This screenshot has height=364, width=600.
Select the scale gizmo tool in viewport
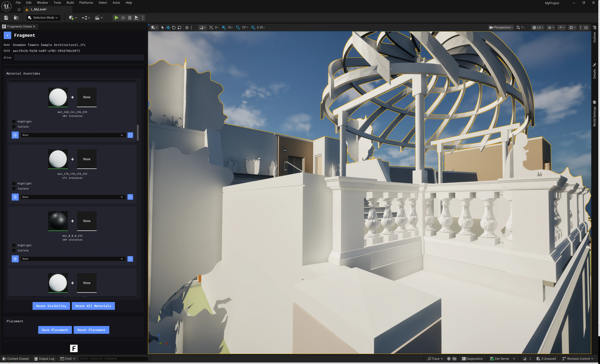coord(180,28)
